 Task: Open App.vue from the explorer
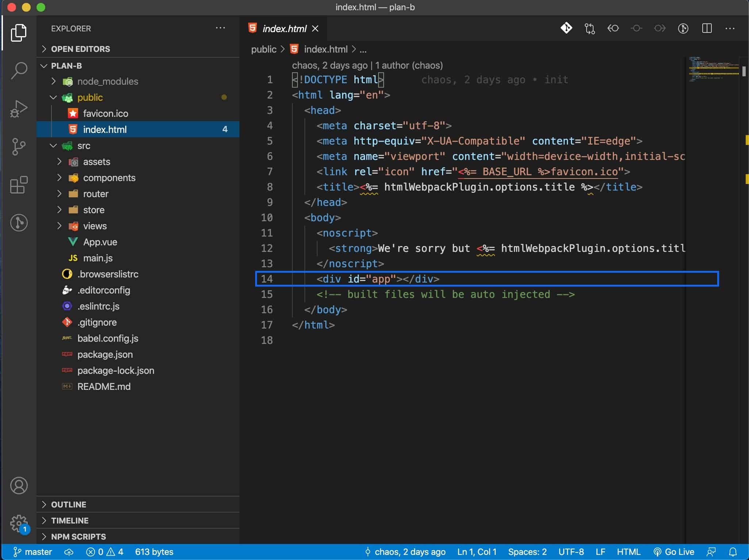[100, 242]
